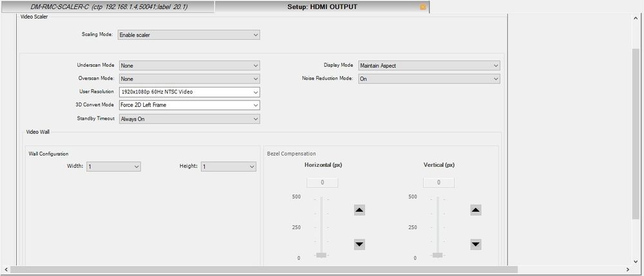Open the Wall Configuration Width dropdown

tap(113, 167)
